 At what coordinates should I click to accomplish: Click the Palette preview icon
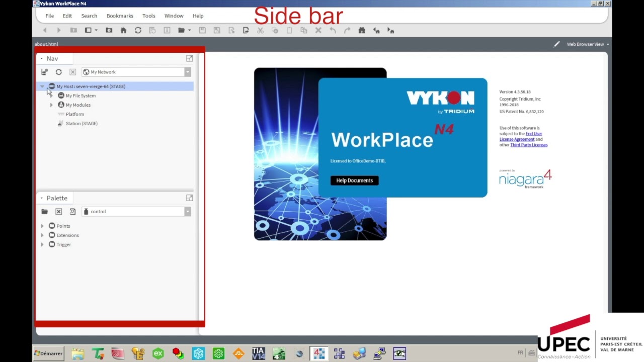click(x=72, y=212)
